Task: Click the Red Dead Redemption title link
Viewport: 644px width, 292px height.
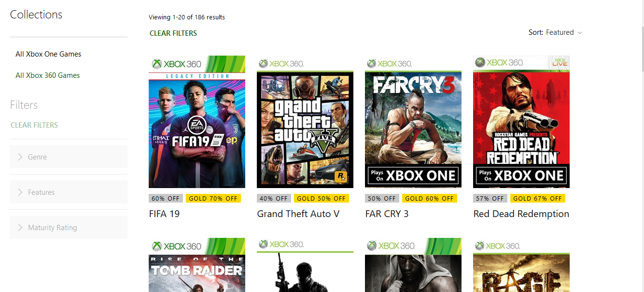Action: pos(521,214)
